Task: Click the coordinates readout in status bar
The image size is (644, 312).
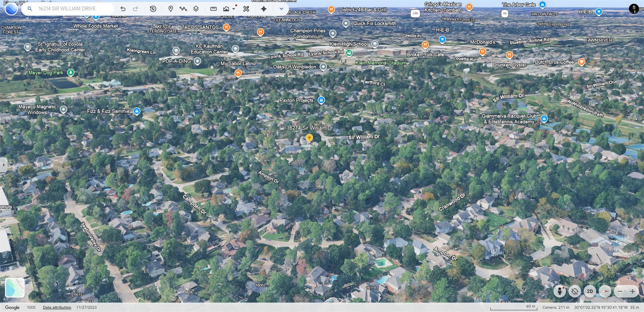Action: 601,307
